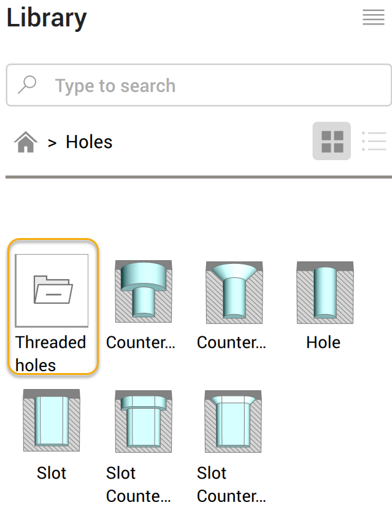Select the Holes breadcrumb
392x532 pixels.
click(x=89, y=142)
